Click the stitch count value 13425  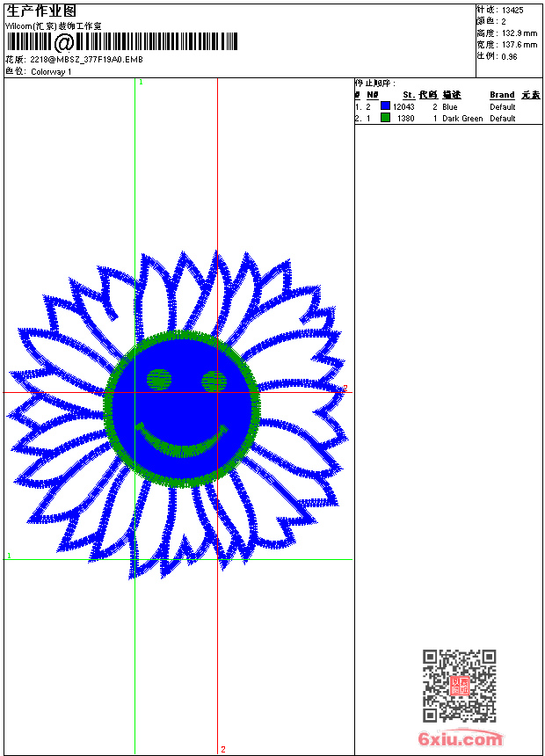[x=512, y=10]
